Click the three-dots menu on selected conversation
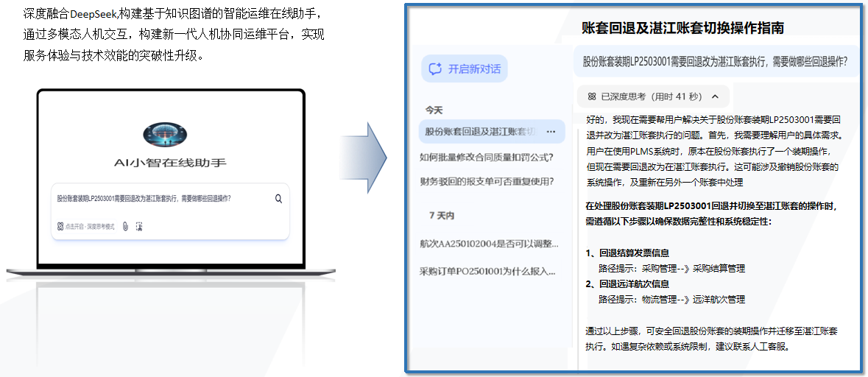This screenshot has height=377, width=868. coord(551,131)
